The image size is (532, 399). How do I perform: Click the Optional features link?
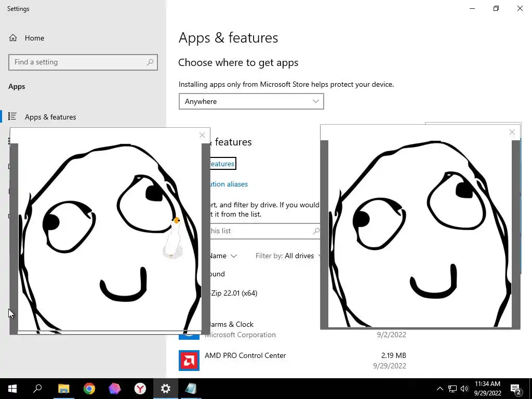click(222, 164)
